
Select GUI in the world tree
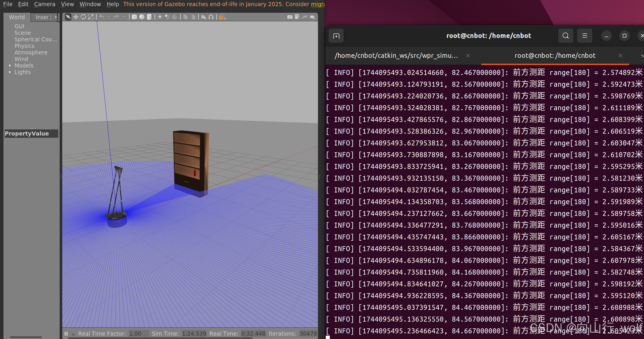[19, 26]
